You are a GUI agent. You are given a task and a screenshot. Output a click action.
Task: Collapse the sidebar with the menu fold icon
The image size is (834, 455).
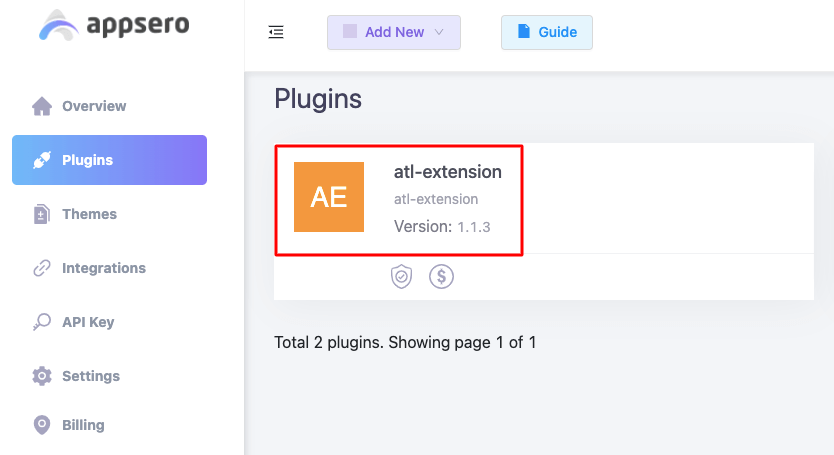(x=276, y=32)
